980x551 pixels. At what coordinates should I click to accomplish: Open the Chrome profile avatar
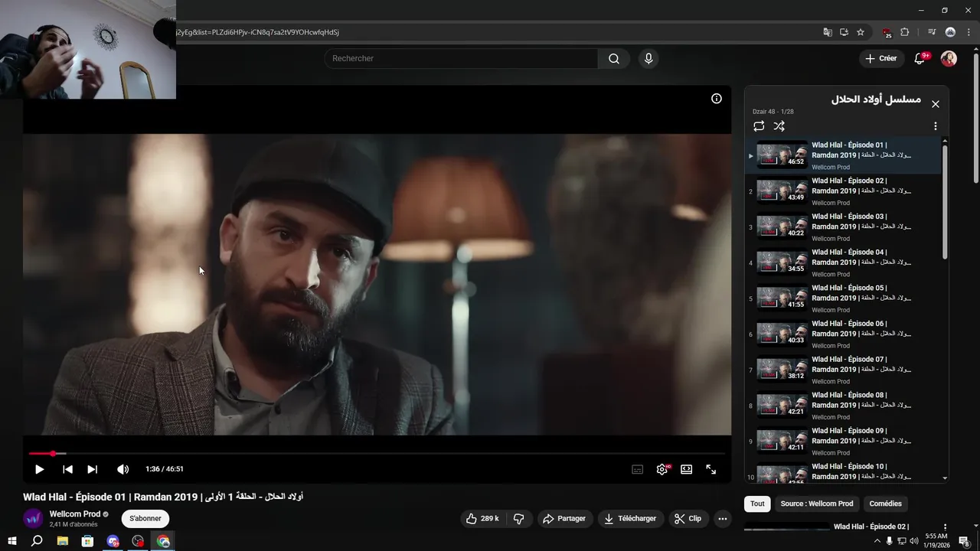(x=950, y=32)
